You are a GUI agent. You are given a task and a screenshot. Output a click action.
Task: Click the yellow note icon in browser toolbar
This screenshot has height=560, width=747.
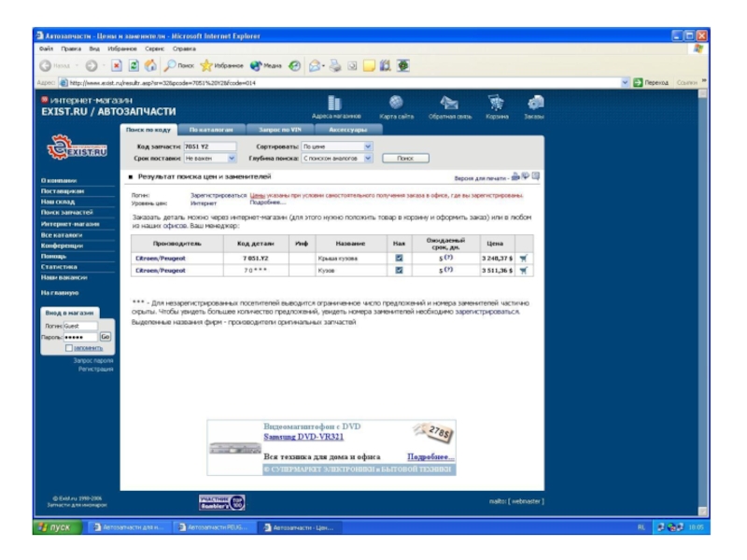click(369, 65)
